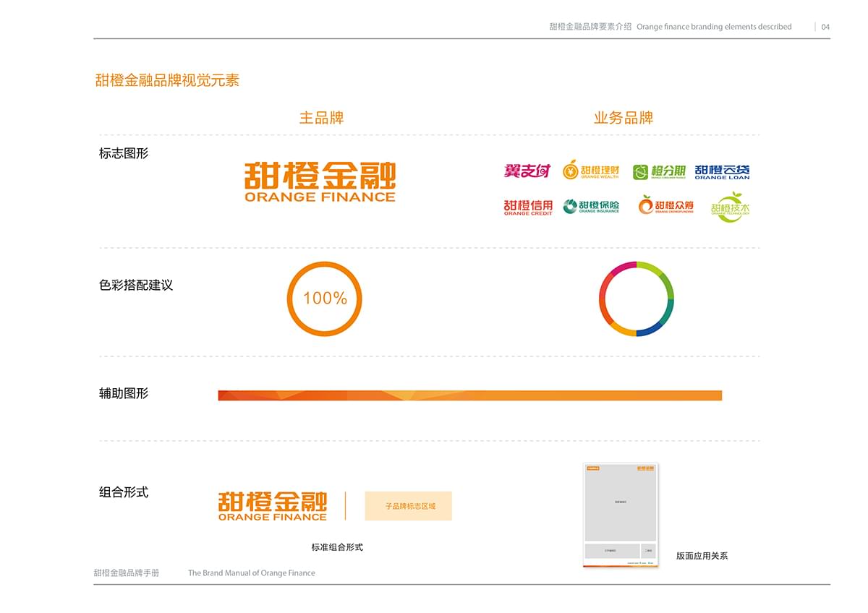
Task: Click the 甜橙众筹 crowdfunding logo
Action: [666, 205]
